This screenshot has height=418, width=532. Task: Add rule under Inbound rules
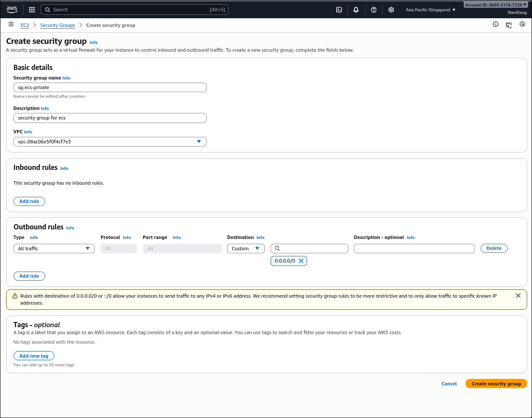[29, 201]
